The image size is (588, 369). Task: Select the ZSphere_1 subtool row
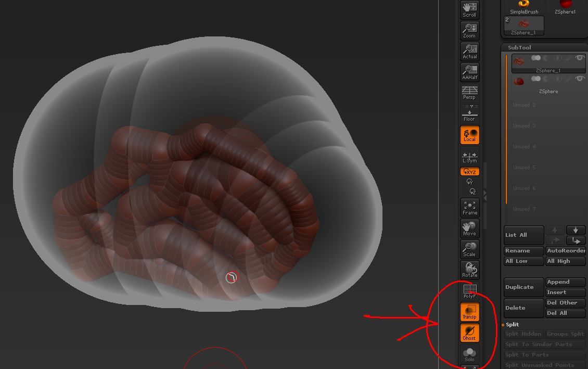[x=548, y=63]
